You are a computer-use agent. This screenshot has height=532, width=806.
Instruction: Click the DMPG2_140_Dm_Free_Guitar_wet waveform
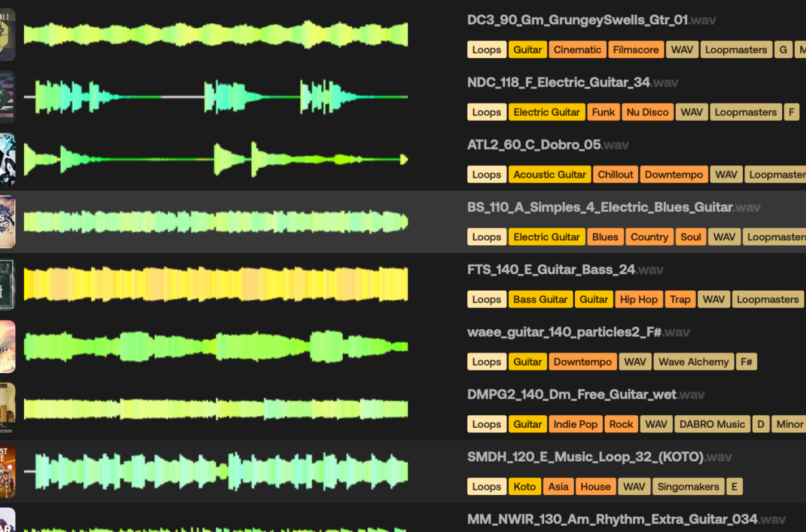point(215,409)
